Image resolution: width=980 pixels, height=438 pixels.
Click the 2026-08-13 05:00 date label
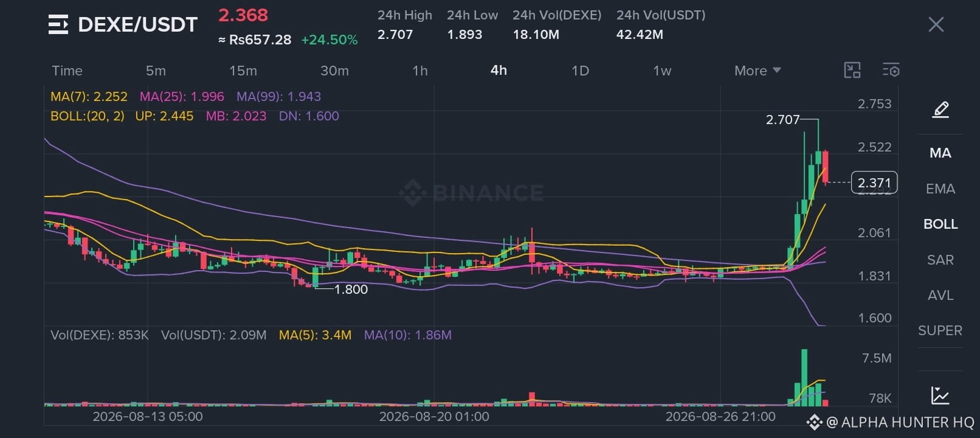[x=148, y=417]
